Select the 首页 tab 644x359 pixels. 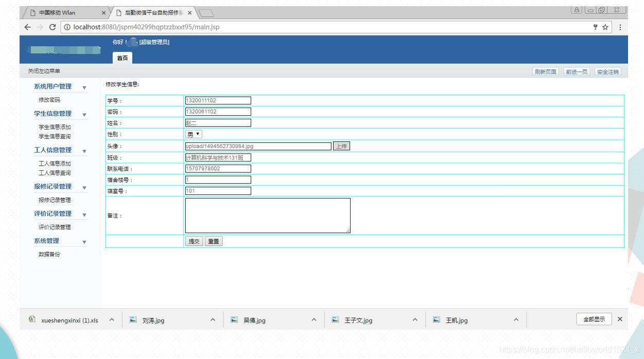(x=123, y=58)
